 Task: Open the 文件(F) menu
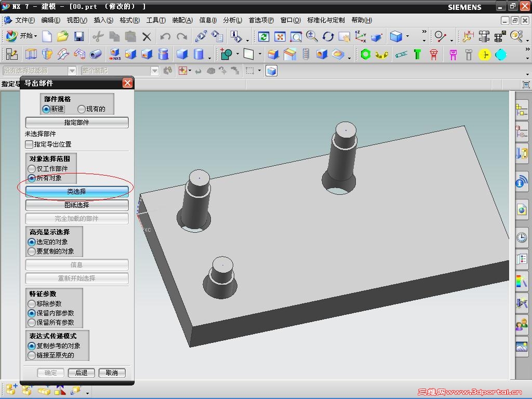(x=24, y=20)
